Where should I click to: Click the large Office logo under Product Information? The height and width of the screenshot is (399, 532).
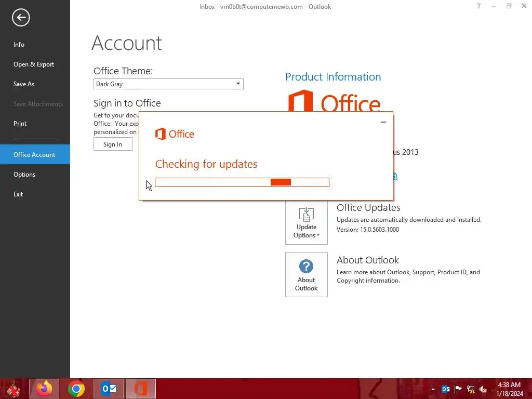tap(334, 101)
